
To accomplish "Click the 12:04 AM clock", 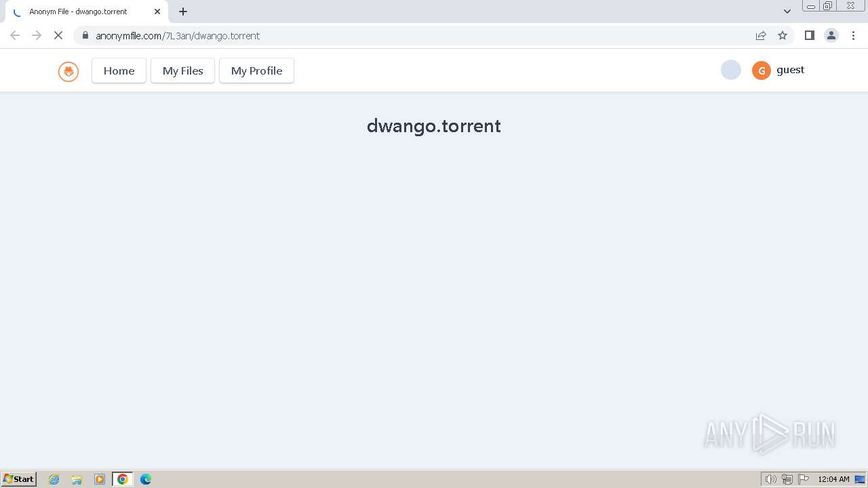I will (x=833, y=479).
